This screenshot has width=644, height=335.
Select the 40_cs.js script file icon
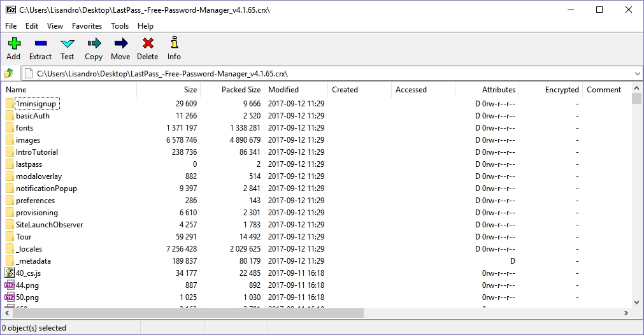pos(10,273)
